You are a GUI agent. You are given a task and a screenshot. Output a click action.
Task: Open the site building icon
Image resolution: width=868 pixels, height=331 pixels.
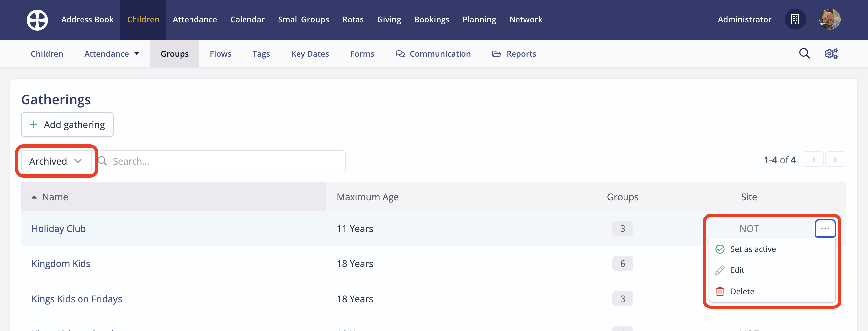[795, 19]
